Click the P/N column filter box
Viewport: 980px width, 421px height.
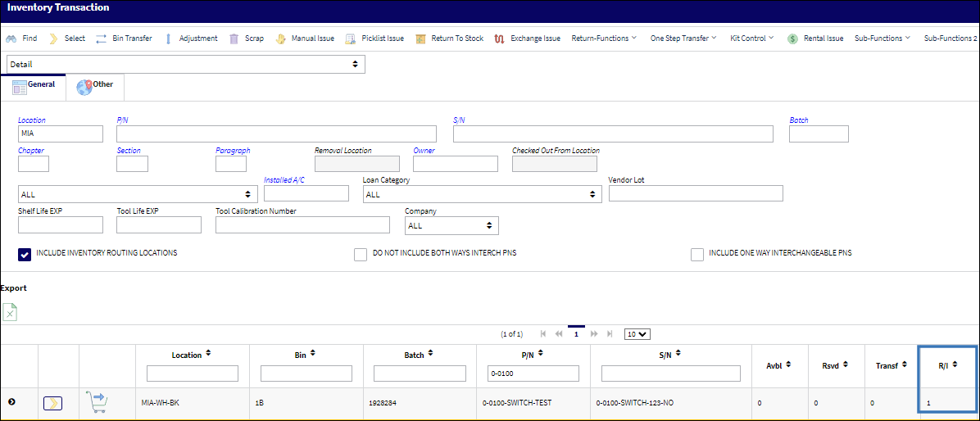pyautogui.click(x=533, y=373)
